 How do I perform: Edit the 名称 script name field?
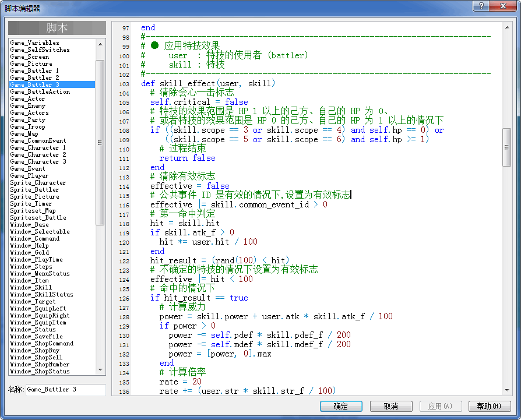tap(65, 390)
